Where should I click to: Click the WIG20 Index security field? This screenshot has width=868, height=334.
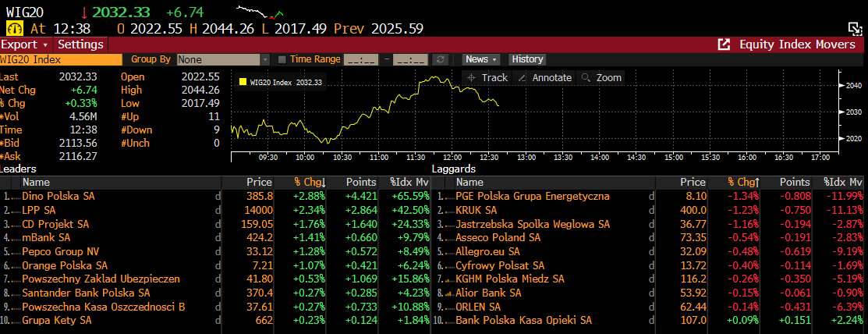pos(61,59)
